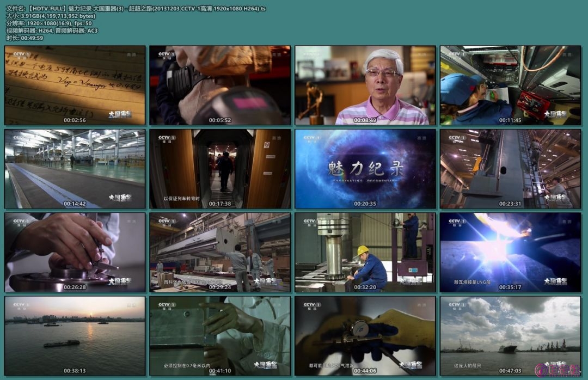588x380 pixels.
Task: Open the thumbnail timestamped 00:29:24
Action: click(x=220, y=253)
